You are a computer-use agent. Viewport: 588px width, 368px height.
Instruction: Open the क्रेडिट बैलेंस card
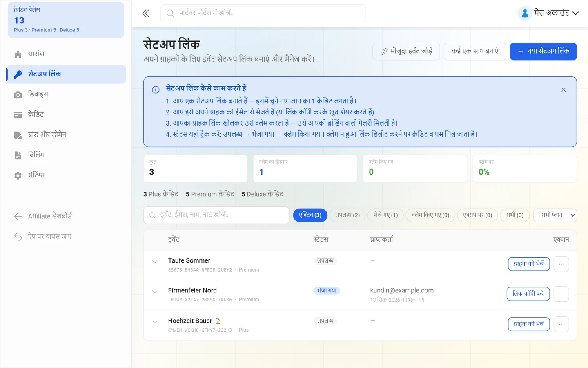(x=66, y=20)
